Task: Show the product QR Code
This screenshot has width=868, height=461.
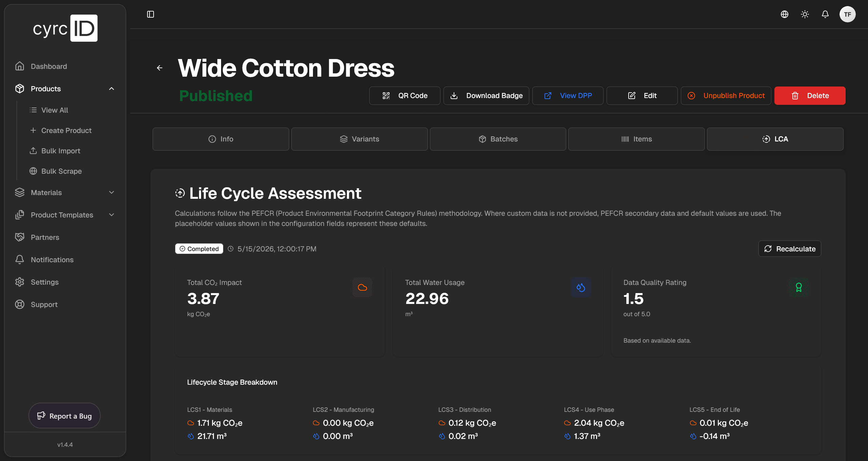Action: pyautogui.click(x=405, y=96)
